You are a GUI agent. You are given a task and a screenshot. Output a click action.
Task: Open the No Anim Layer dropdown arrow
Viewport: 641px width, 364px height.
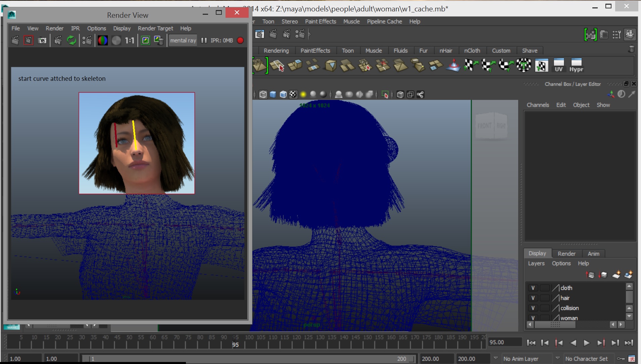click(496, 358)
